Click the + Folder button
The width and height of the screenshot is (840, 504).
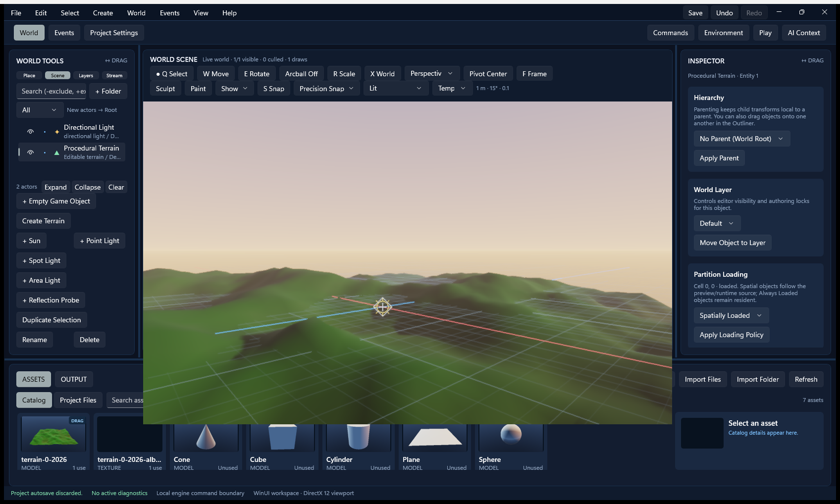[108, 91]
